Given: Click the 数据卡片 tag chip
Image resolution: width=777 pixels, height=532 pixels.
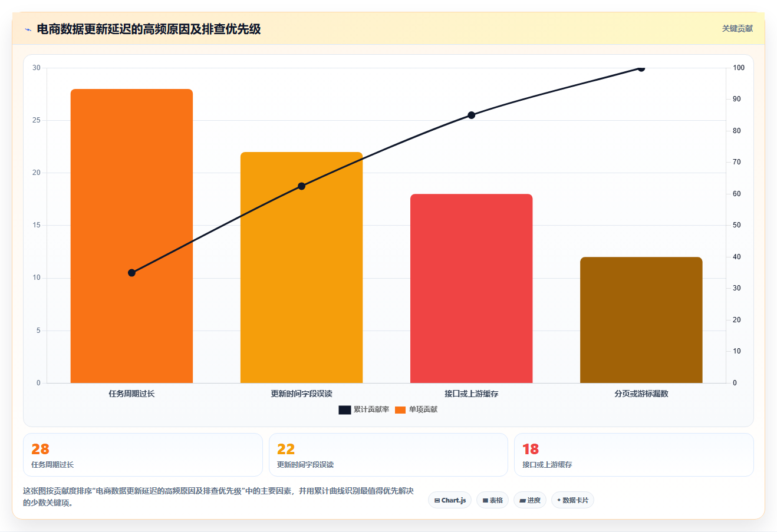Looking at the screenshot, I should pyautogui.click(x=572, y=500).
